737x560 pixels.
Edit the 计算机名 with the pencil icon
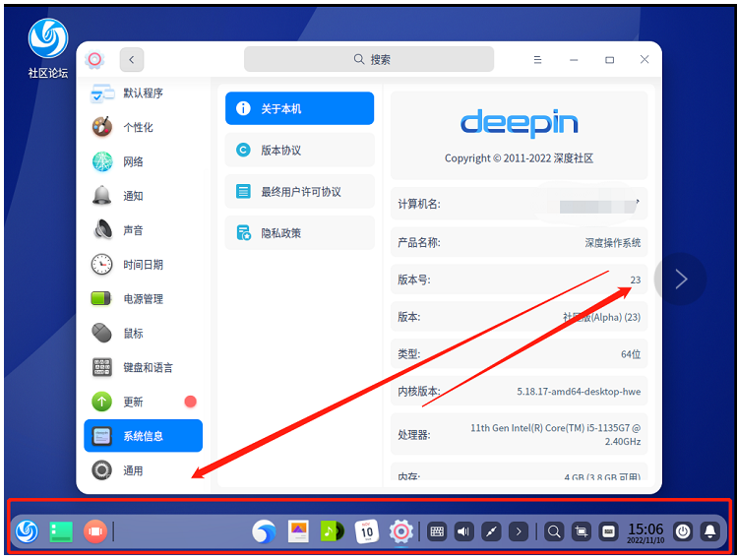click(638, 202)
